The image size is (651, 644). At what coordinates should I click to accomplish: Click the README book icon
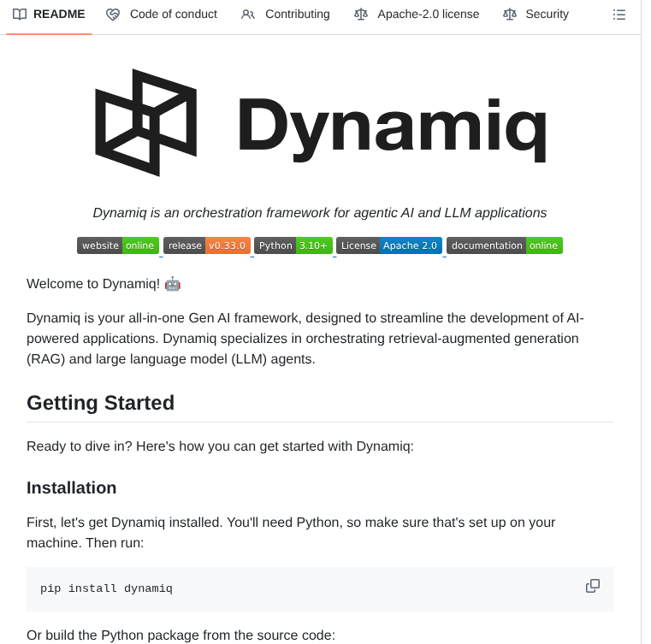(20, 14)
